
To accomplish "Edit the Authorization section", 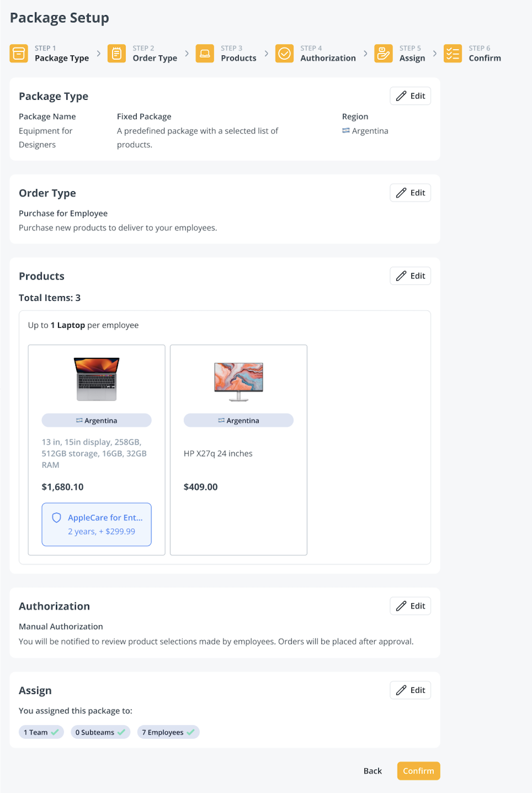I will [x=410, y=606].
